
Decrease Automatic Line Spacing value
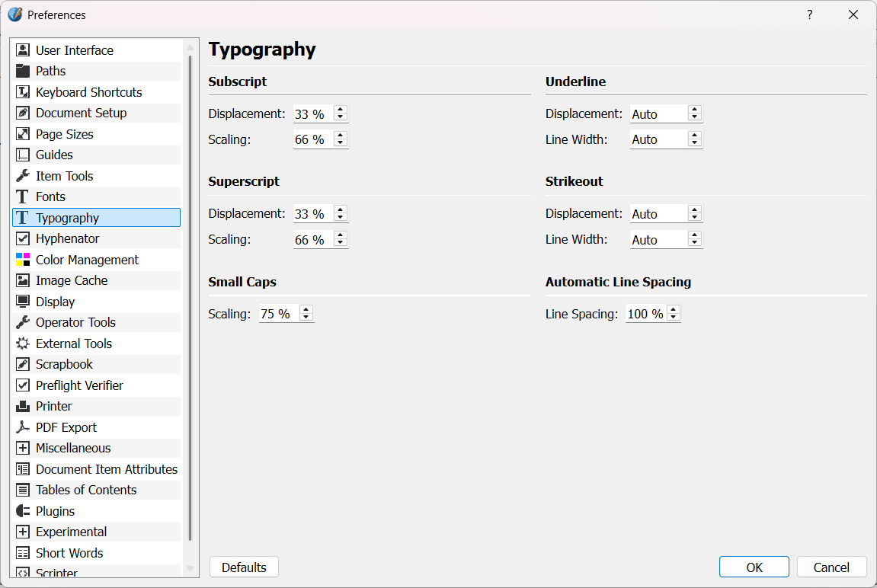click(673, 318)
